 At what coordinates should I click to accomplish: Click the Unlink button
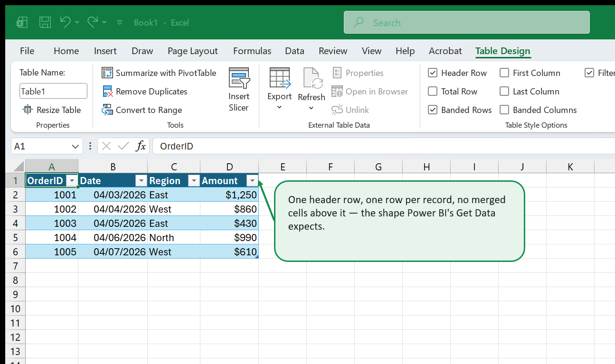point(350,110)
